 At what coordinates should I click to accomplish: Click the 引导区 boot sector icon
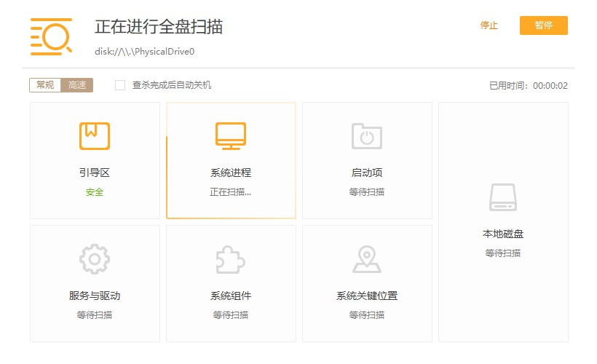coord(95,136)
